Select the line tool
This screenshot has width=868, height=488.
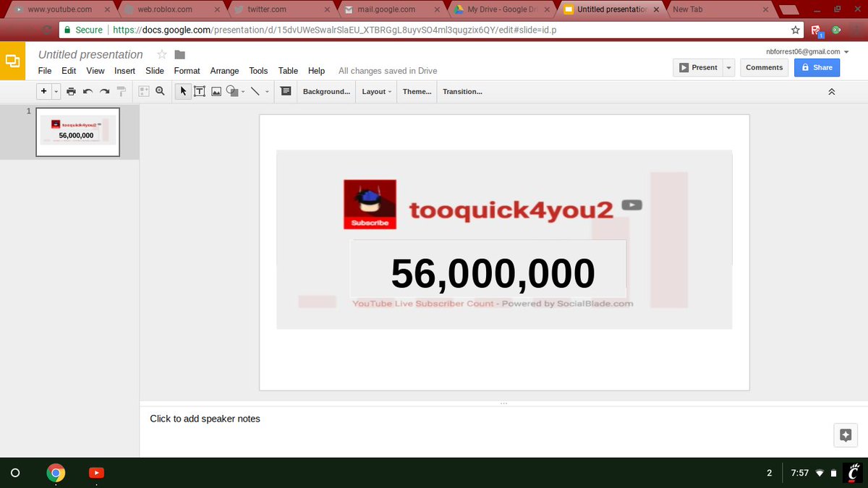click(255, 92)
